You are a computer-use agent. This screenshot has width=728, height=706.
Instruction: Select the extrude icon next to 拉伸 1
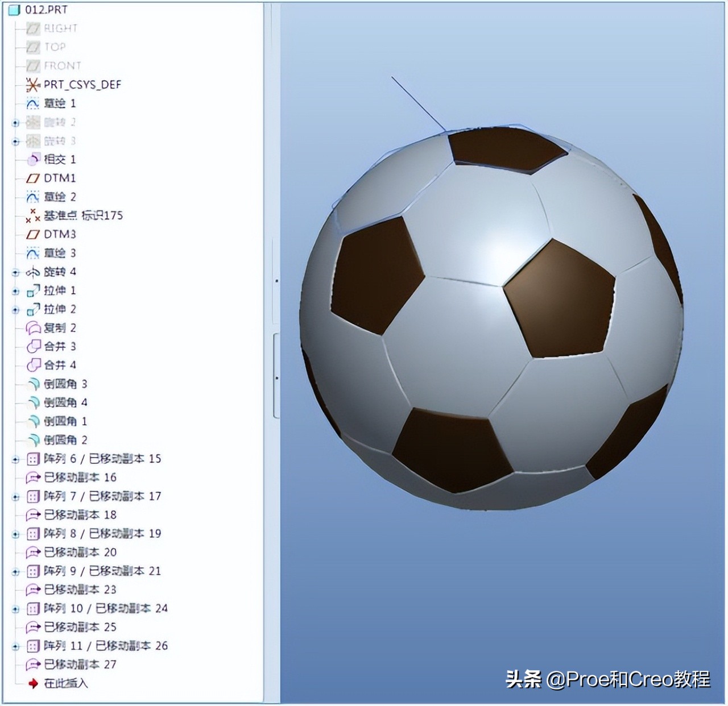pos(33,290)
